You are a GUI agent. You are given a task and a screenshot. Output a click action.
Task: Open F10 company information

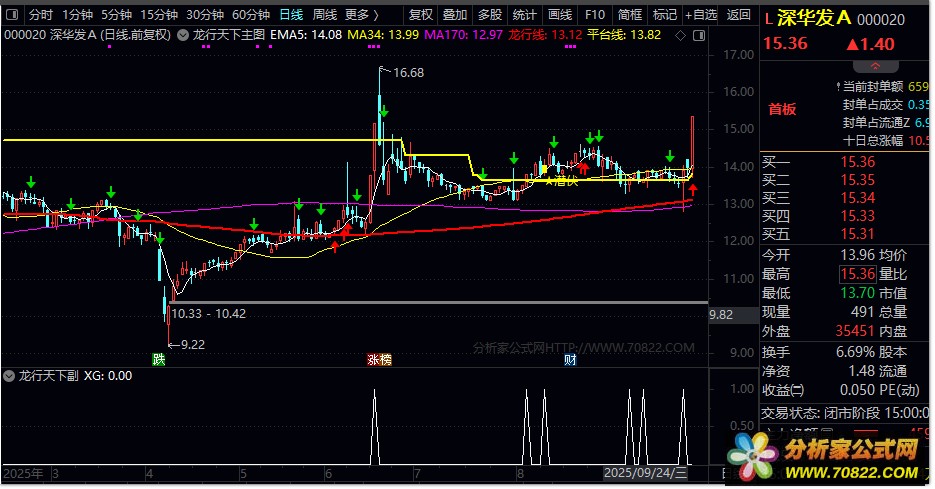coord(595,14)
